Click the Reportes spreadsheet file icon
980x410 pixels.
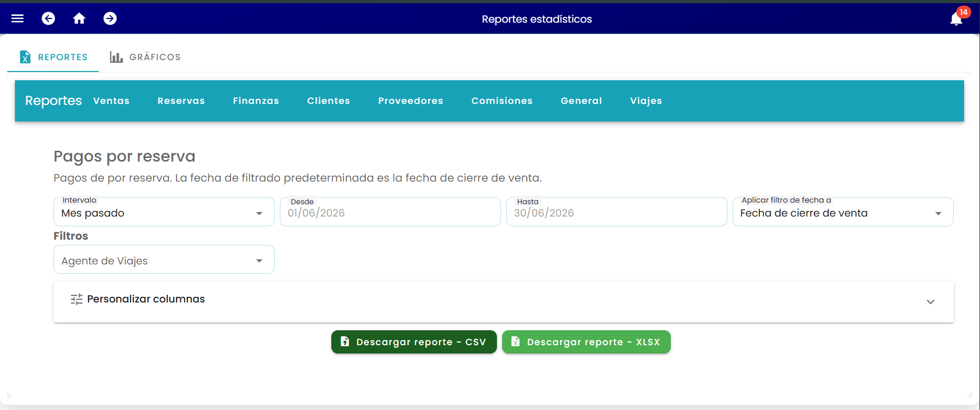click(x=25, y=57)
